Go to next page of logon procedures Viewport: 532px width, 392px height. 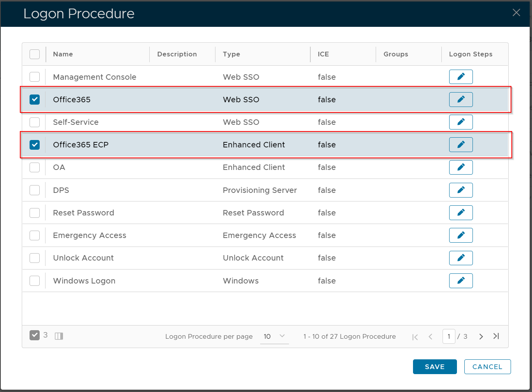tap(481, 336)
